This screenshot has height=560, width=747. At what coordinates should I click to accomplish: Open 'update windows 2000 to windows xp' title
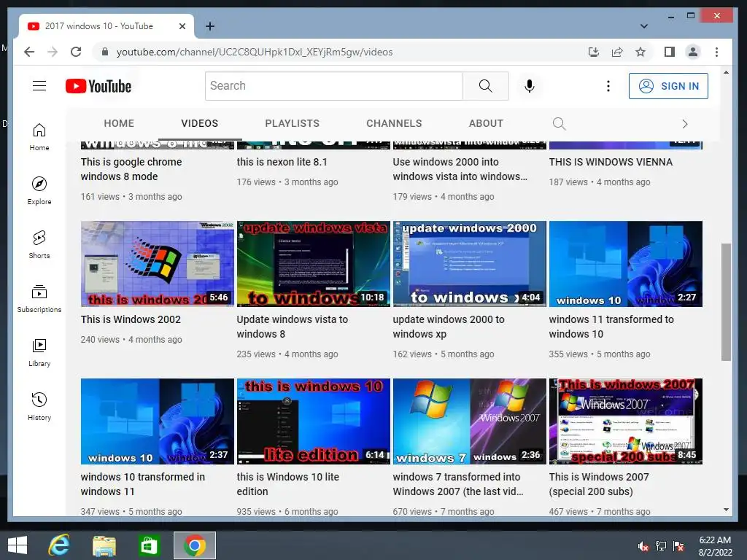[449, 327]
